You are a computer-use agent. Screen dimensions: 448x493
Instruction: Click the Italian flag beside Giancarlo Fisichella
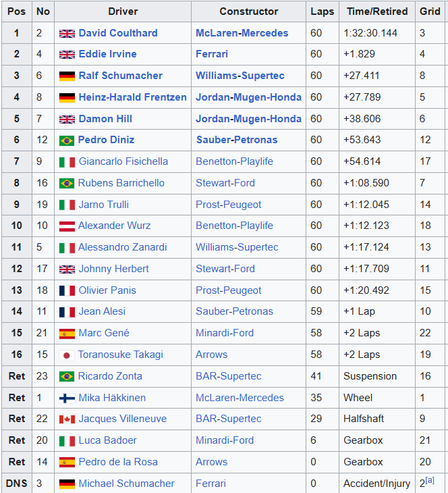pos(67,162)
